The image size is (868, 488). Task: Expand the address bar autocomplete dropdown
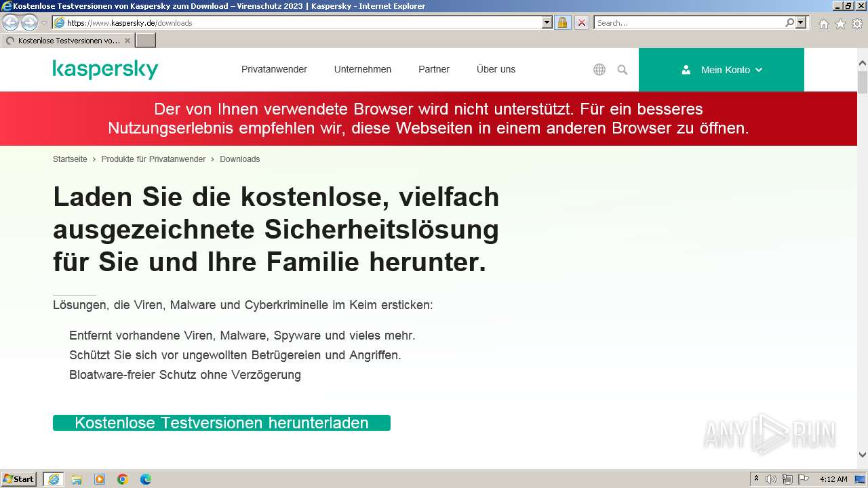click(547, 22)
